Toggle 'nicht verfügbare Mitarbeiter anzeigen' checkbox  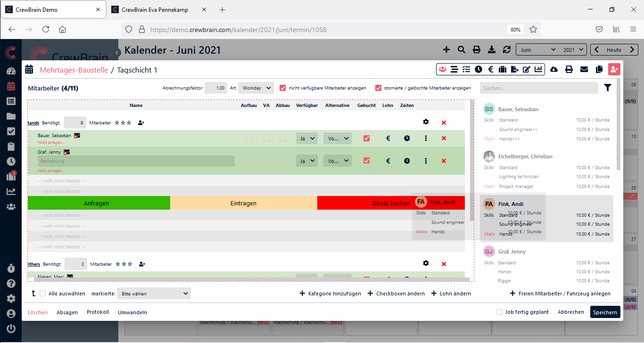[283, 88]
